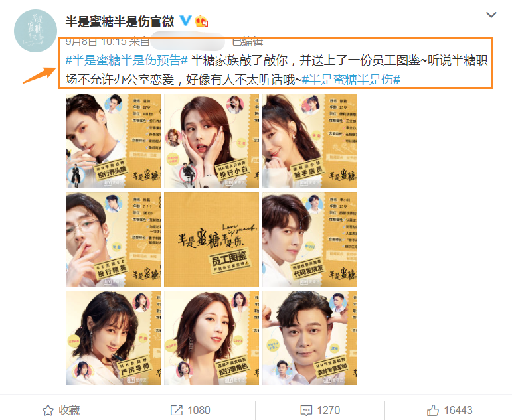Open the center 员工图鉴 title image
The height and width of the screenshot is (420, 512).
211,240
